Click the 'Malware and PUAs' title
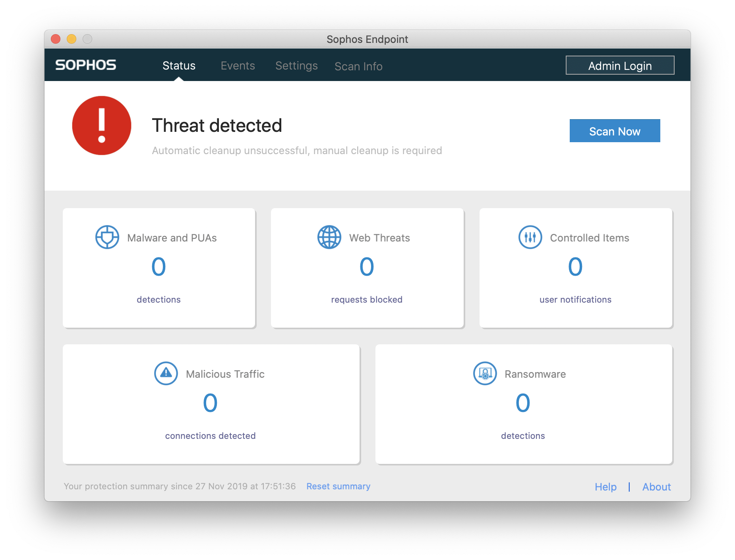The width and height of the screenshot is (735, 560). click(172, 238)
